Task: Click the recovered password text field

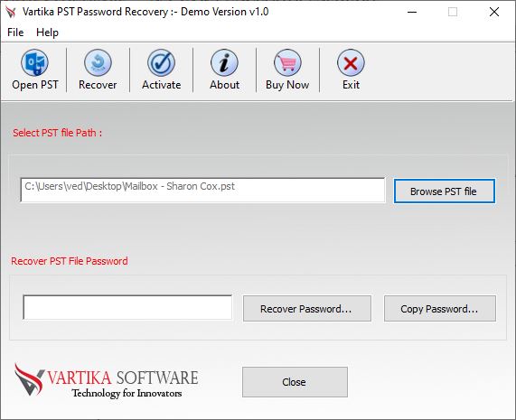Action: coord(127,307)
